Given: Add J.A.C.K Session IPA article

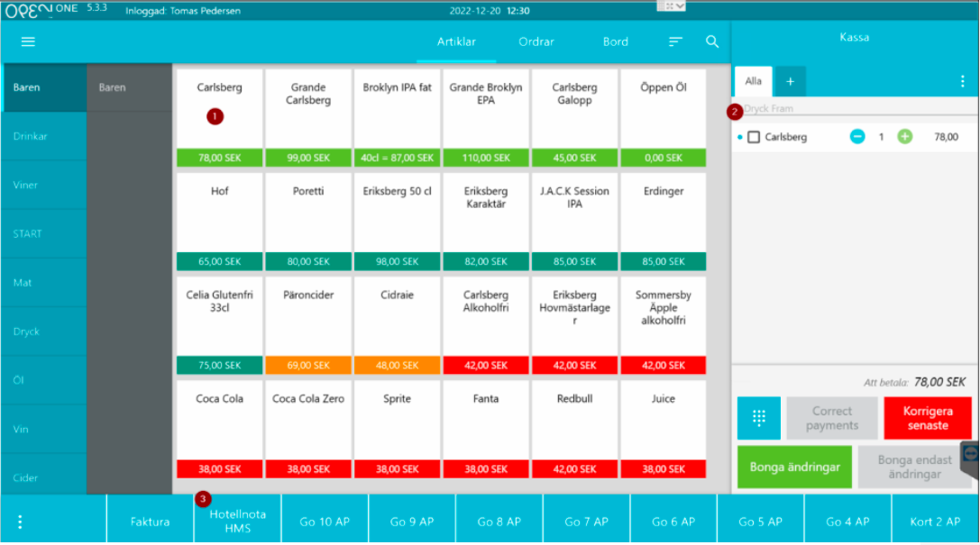Looking at the screenshot, I should (x=574, y=222).
